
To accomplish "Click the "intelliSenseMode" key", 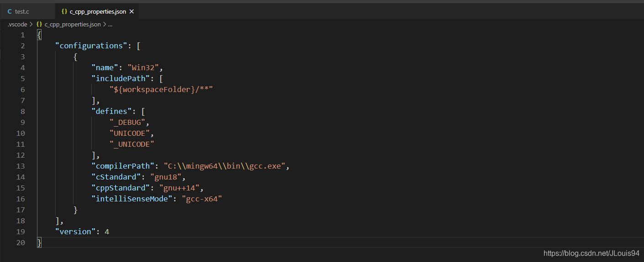I will point(132,199).
